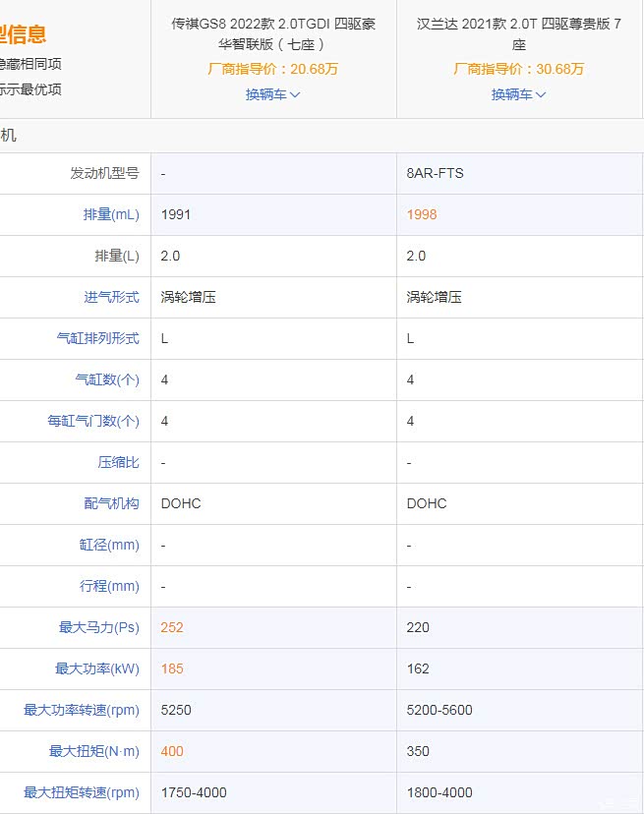
Task: Click the 行程(mm) parameter link
Action: 109,586
